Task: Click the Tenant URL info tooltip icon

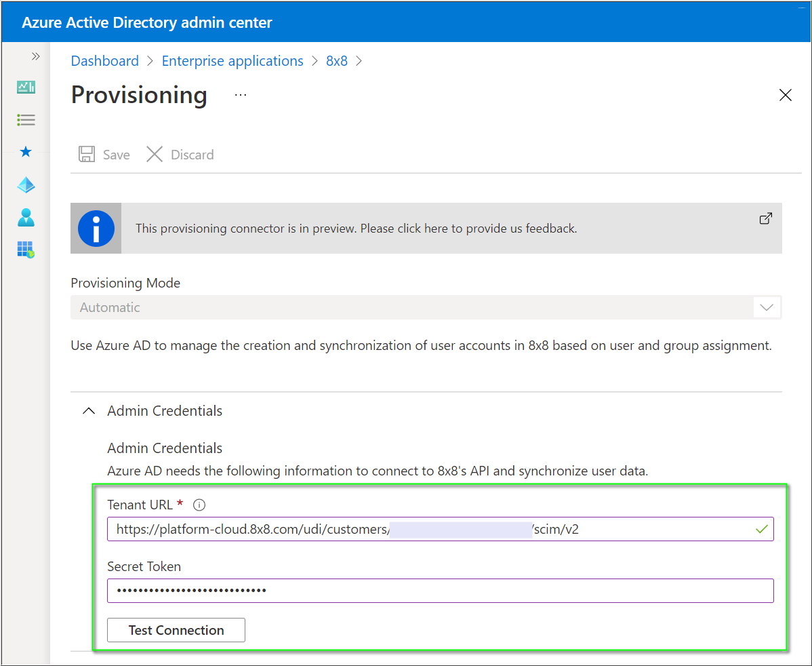Action: [x=199, y=505]
